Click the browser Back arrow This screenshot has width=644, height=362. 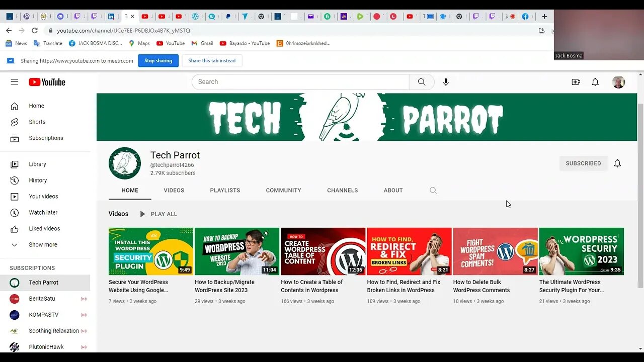click(x=9, y=31)
